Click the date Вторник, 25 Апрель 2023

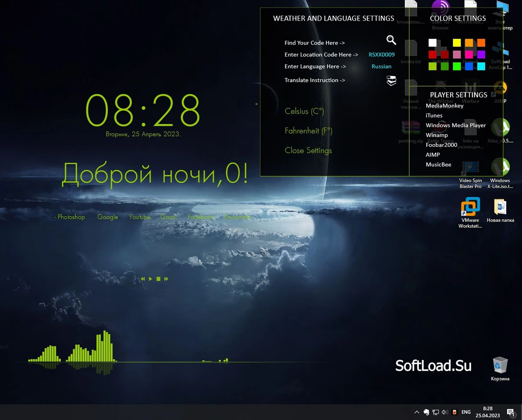coord(144,134)
